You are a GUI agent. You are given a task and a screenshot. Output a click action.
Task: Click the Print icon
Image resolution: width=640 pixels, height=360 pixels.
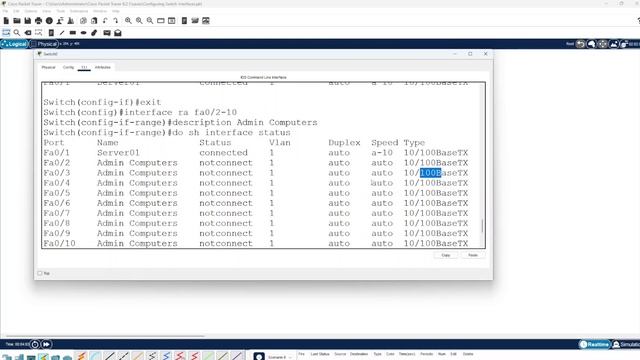pyautogui.click(x=38, y=21)
